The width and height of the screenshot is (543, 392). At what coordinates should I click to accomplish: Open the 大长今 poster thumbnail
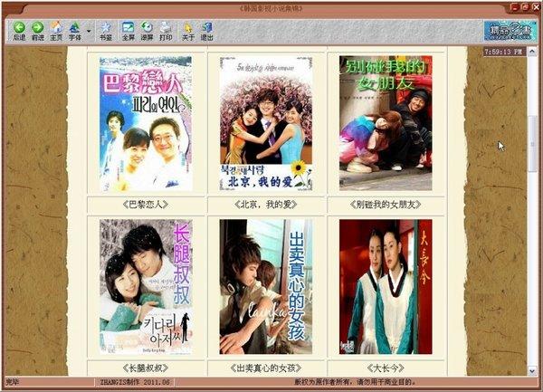coord(386,287)
